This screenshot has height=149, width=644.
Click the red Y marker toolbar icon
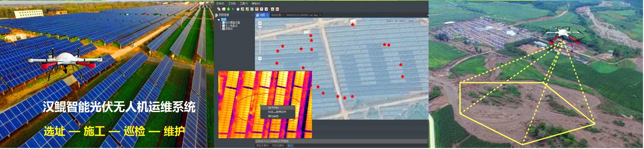point(261,9)
